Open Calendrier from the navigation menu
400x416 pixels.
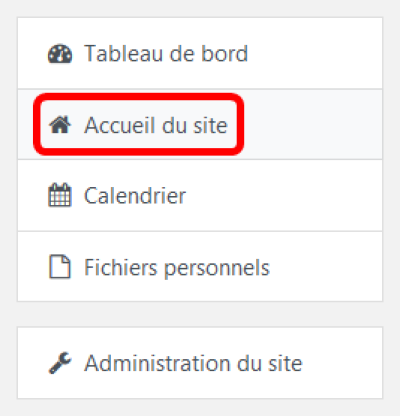click(x=135, y=196)
